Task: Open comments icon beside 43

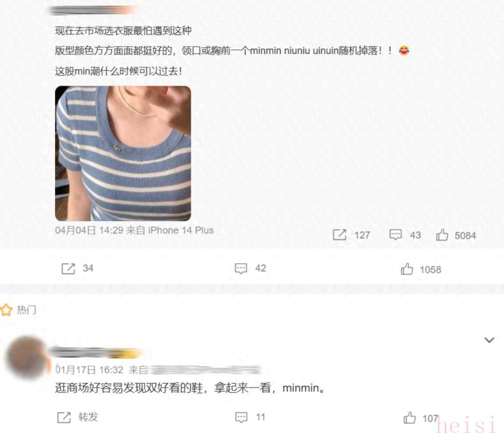Action: point(395,235)
